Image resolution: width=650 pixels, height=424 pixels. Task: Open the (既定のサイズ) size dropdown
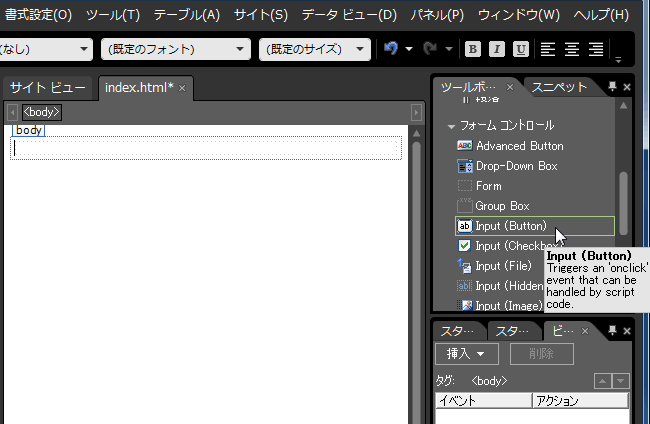pos(315,49)
